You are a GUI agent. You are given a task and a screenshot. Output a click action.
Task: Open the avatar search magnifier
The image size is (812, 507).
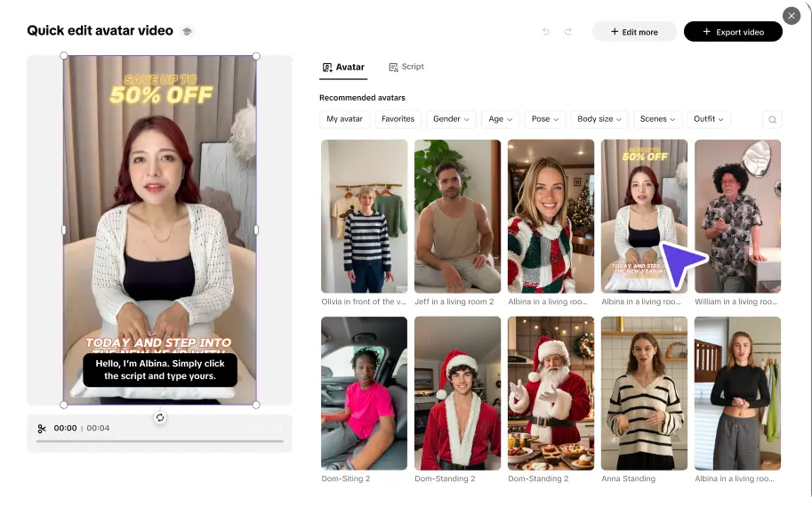pos(772,119)
